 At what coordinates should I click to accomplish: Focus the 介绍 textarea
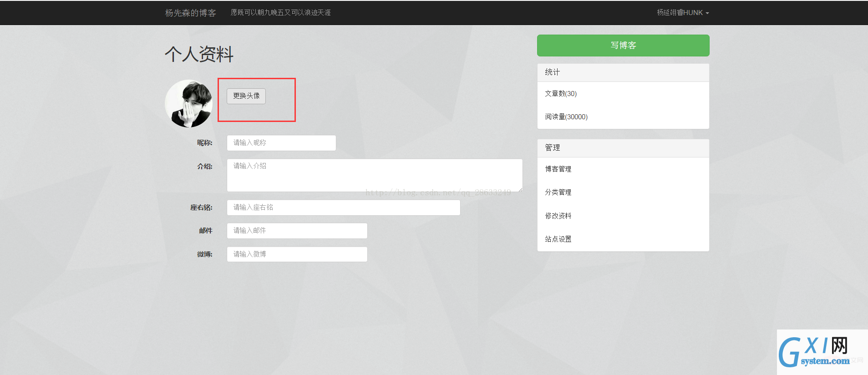pos(375,175)
